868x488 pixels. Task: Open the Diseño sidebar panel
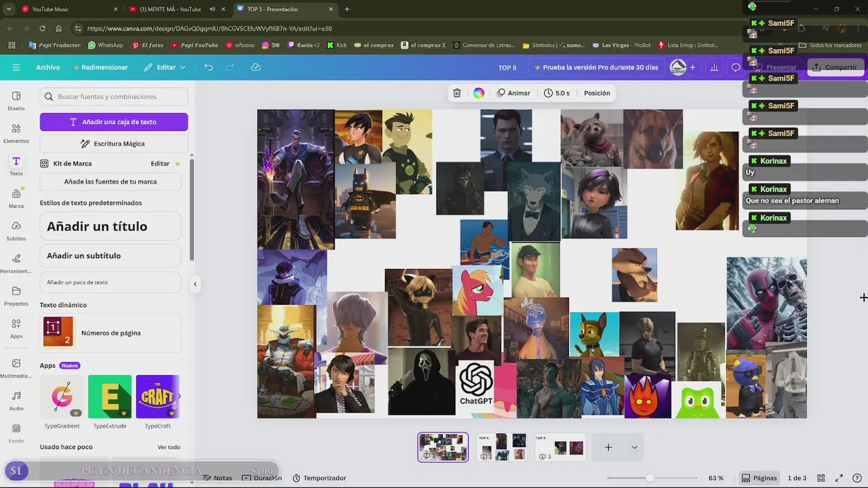point(16,100)
